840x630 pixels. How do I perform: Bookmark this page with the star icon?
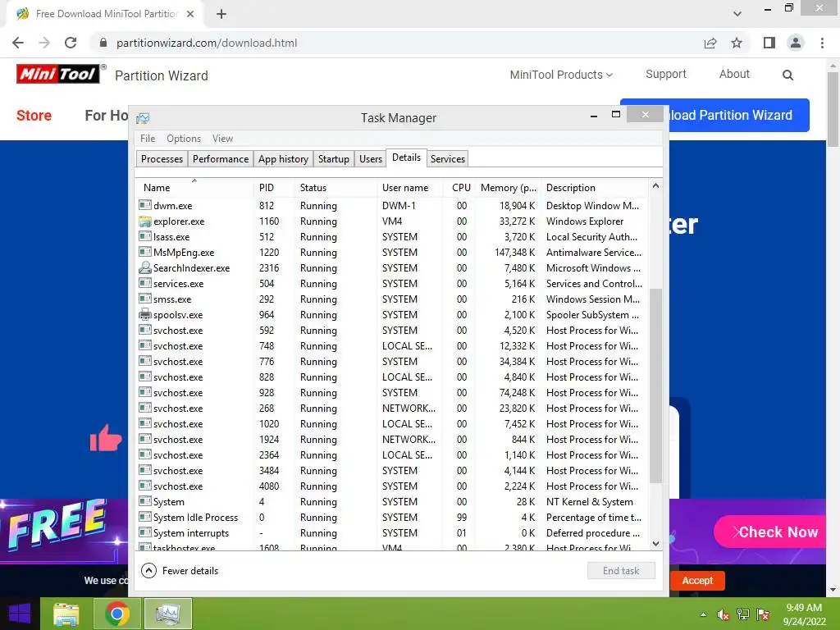(737, 43)
